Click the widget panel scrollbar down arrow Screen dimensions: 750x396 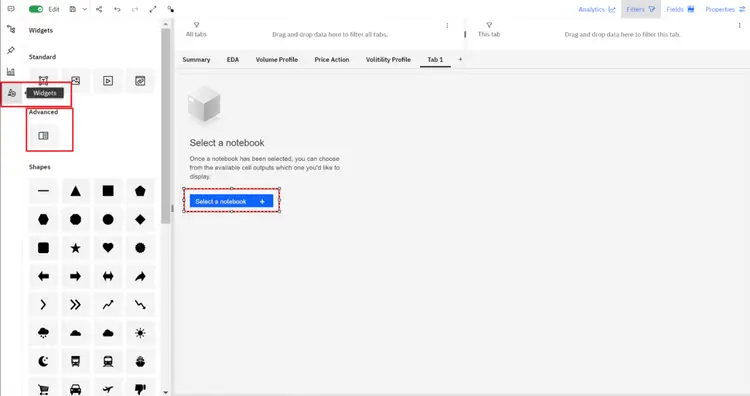[165, 392]
